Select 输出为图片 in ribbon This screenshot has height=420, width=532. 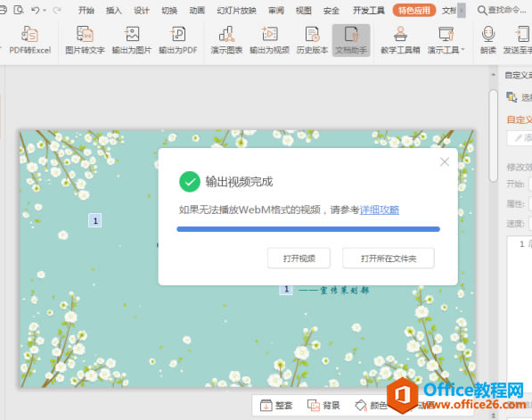point(132,40)
